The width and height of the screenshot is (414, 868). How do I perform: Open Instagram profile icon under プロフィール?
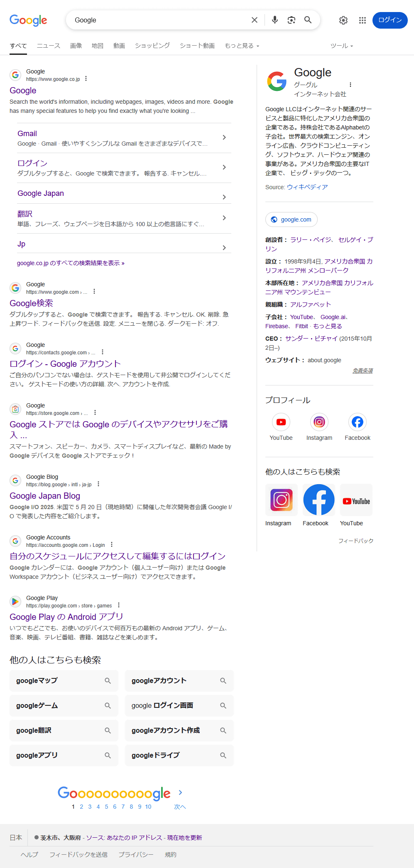pos(319,422)
